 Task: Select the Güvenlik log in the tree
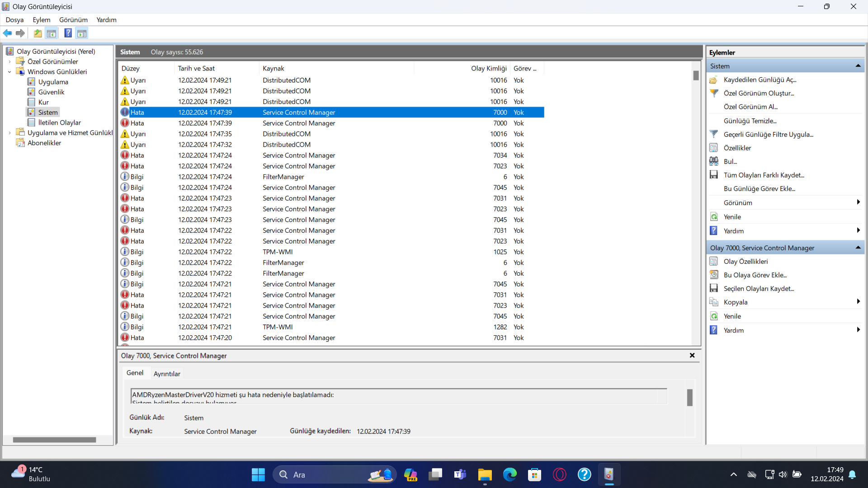coord(51,92)
